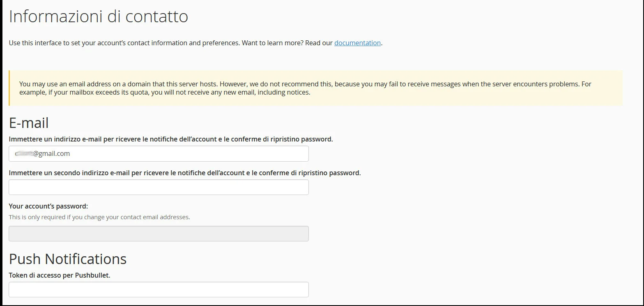Focus the Pushbullet access token field
Viewport: 644px width, 306px height.
coord(159,290)
